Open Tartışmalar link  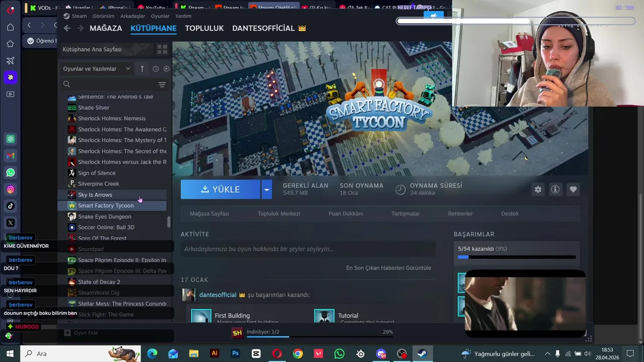pyautogui.click(x=406, y=214)
